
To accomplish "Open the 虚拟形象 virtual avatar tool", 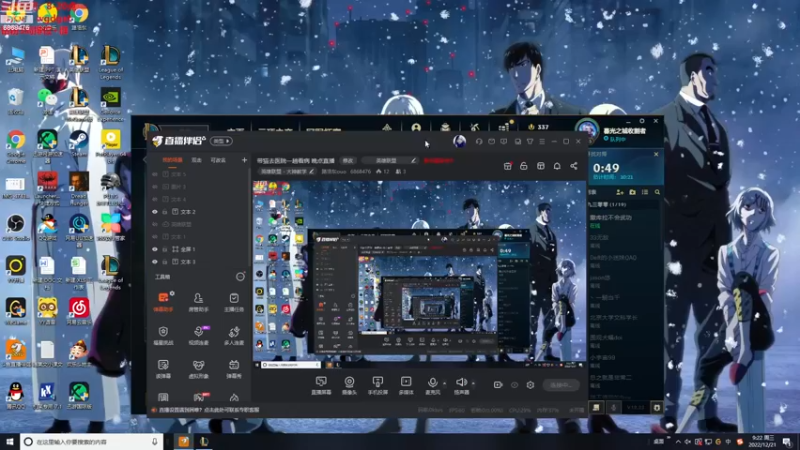I will 198,368.
